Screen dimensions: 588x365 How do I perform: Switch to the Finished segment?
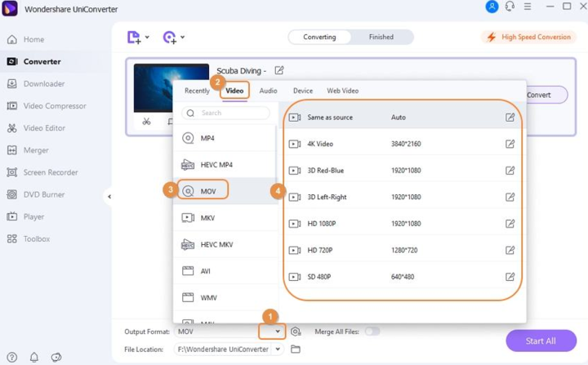(x=381, y=38)
